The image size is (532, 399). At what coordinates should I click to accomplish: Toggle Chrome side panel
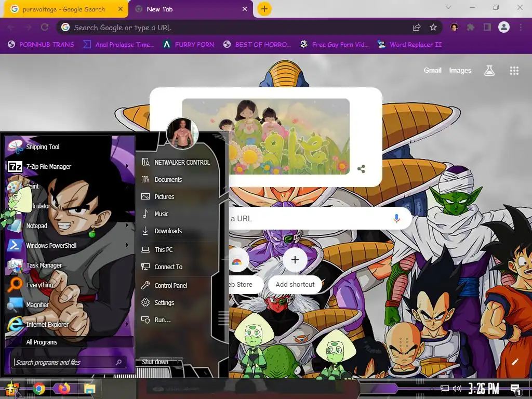(487, 28)
